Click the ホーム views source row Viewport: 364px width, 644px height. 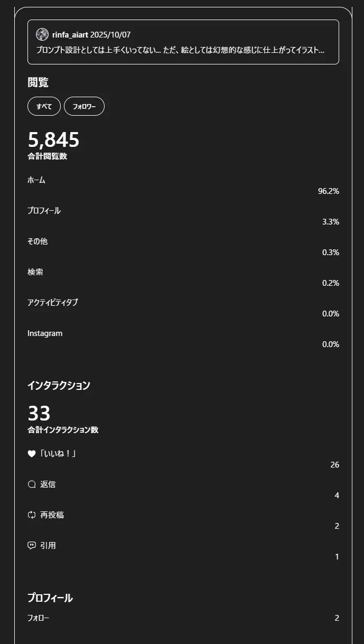point(183,185)
